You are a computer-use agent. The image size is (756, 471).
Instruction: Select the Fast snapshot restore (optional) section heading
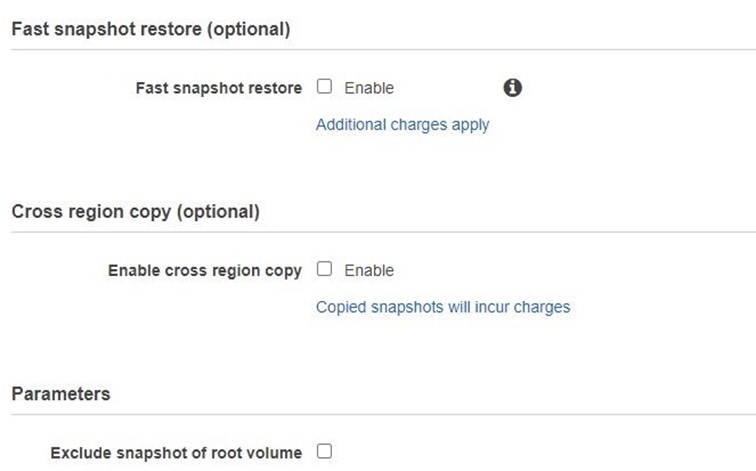[150, 29]
